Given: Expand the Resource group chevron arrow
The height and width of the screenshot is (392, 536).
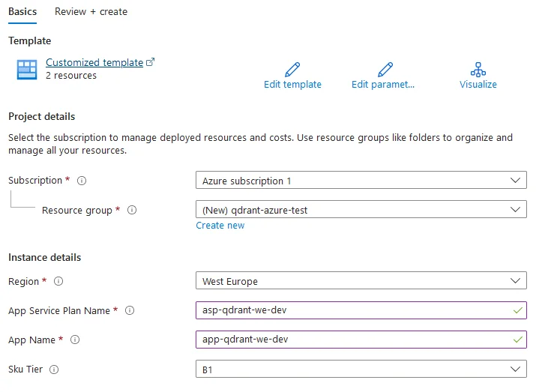Looking at the screenshot, I should 515,210.
